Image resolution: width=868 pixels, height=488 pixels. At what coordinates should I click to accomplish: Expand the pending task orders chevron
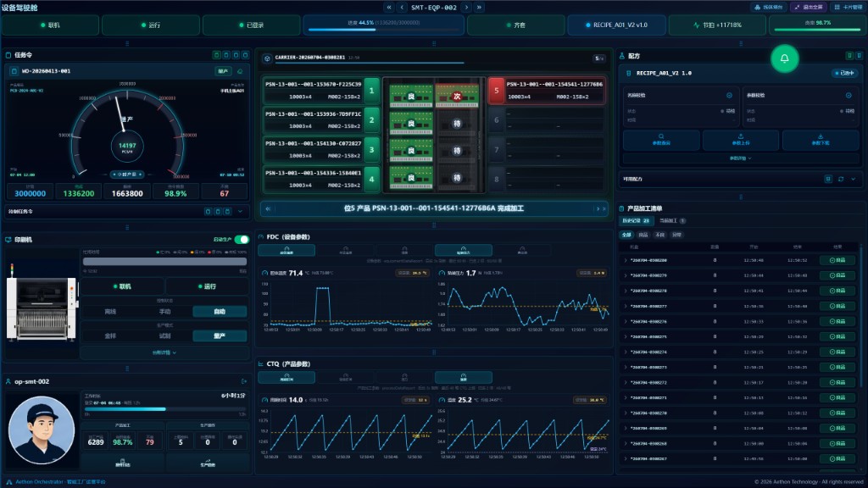pyautogui.click(x=240, y=211)
